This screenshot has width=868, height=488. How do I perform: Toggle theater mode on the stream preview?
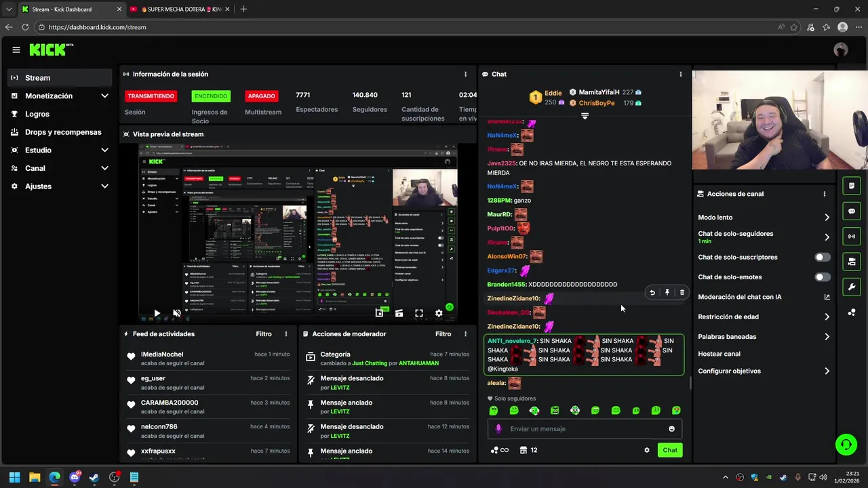tap(399, 313)
